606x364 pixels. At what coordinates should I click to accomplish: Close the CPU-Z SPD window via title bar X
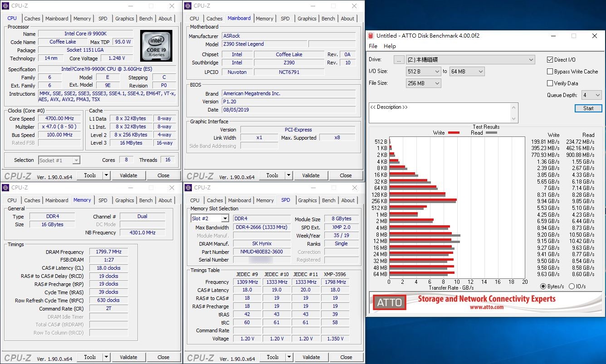coord(354,188)
